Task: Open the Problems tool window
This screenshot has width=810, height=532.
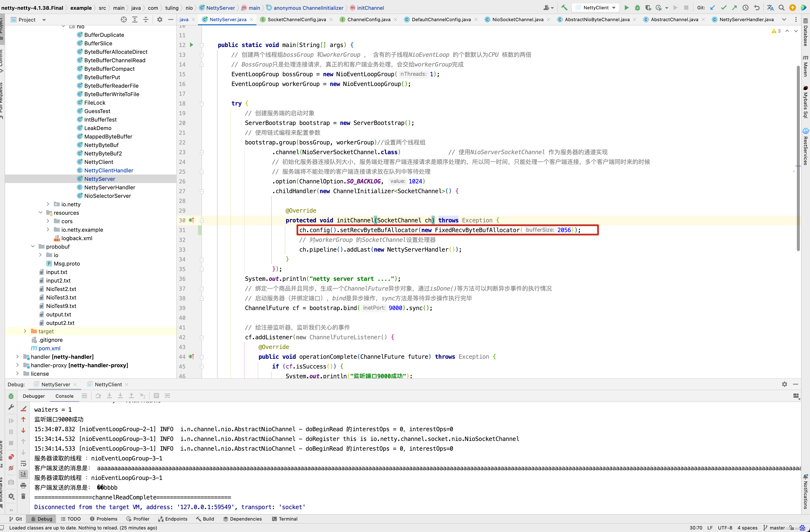Action: click(104, 519)
